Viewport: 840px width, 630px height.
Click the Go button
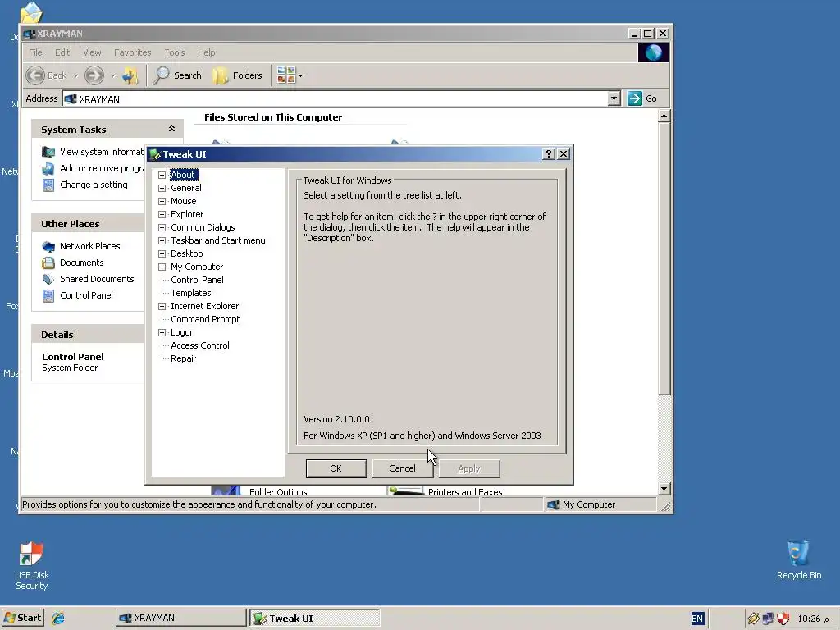pyautogui.click(x=642, y=98)
